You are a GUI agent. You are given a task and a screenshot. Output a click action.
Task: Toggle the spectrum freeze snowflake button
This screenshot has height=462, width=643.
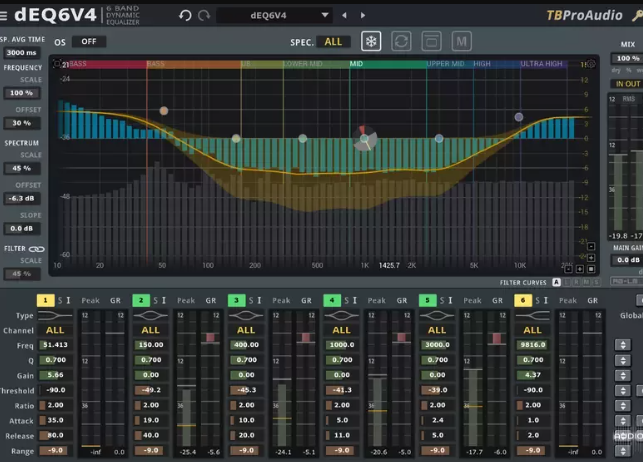(371, 41)
